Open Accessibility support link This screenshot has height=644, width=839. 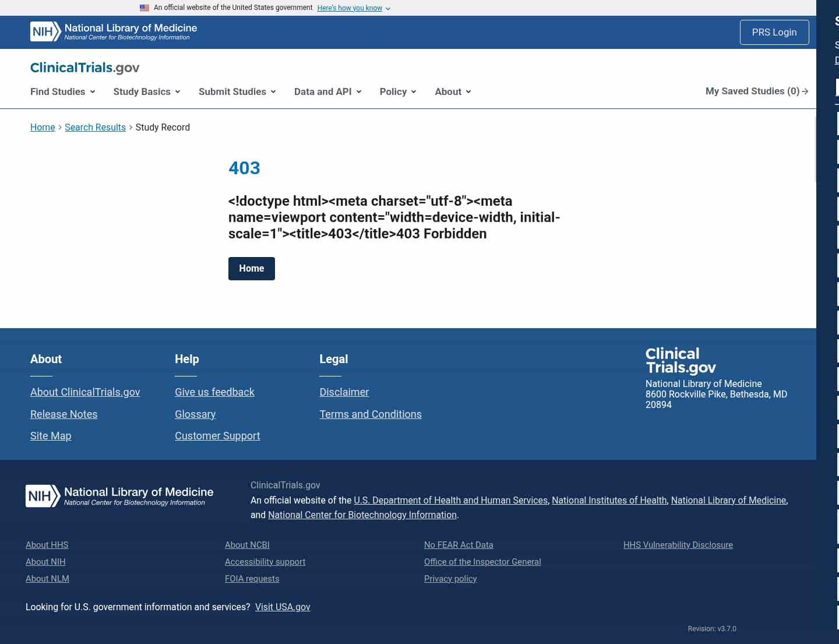tap(265, 562)
